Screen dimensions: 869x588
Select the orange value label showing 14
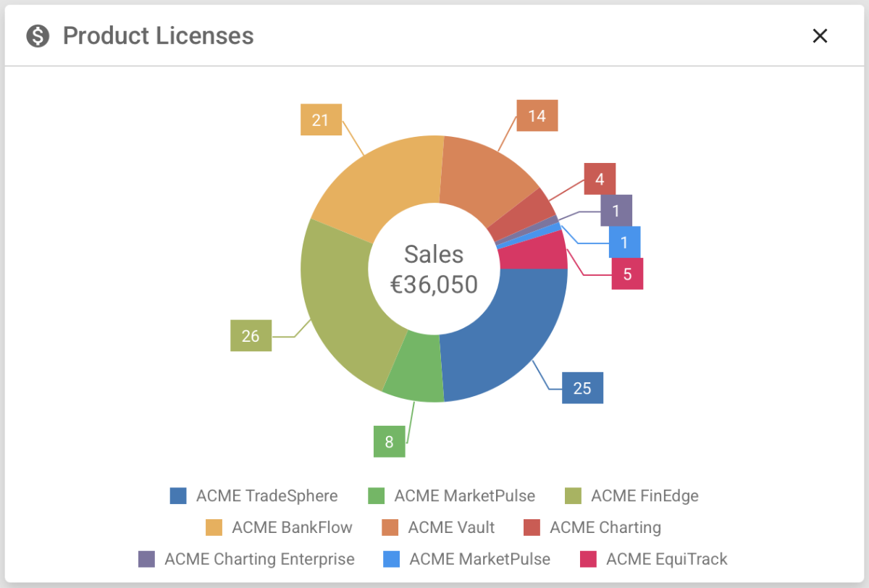pos(537,116)
